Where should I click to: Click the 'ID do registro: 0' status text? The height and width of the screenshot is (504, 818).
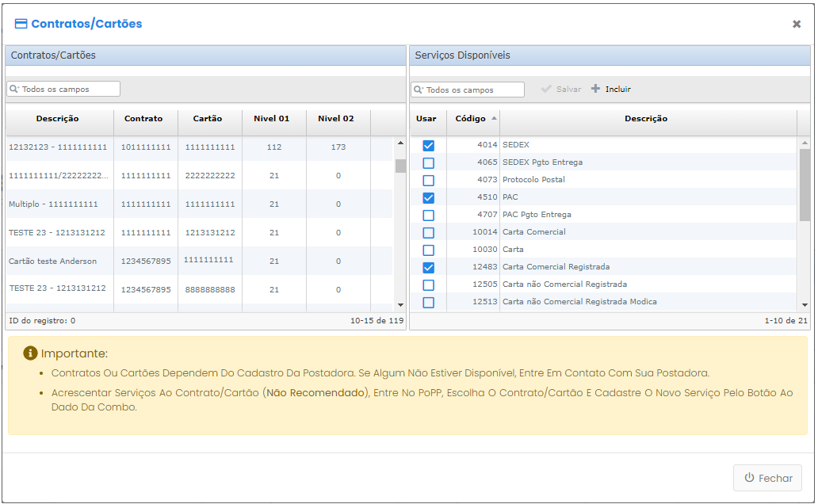(42, 321)
